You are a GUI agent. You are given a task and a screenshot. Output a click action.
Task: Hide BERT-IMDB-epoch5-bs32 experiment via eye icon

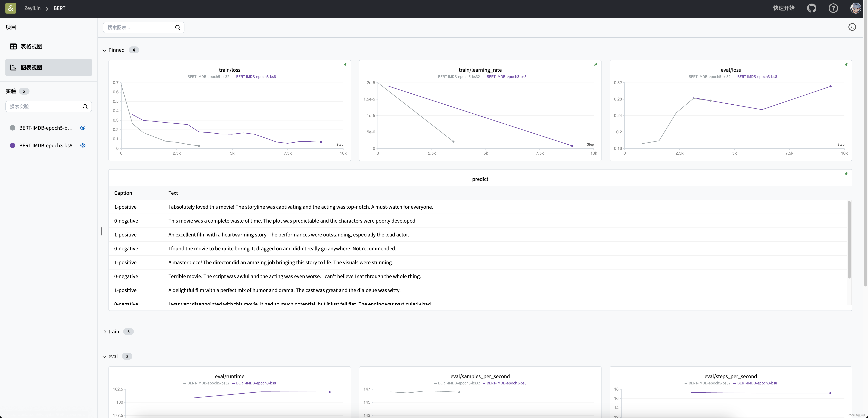coord(83,128)
